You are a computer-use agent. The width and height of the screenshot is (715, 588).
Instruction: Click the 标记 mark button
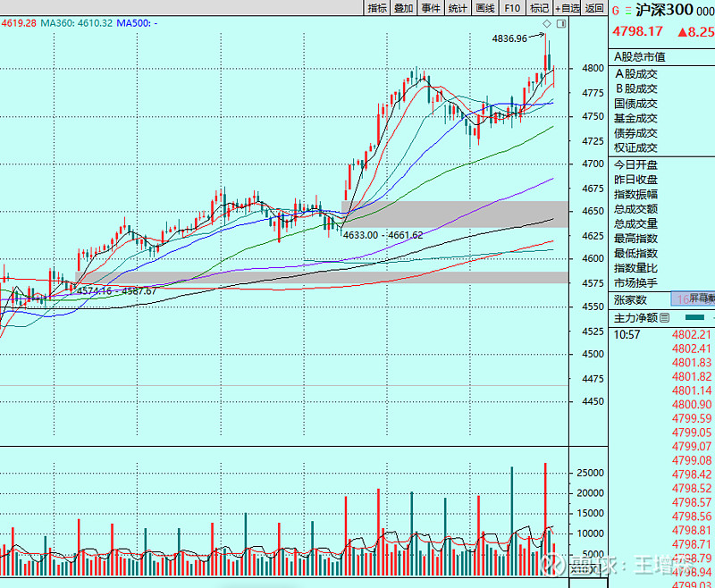point(539,8)
